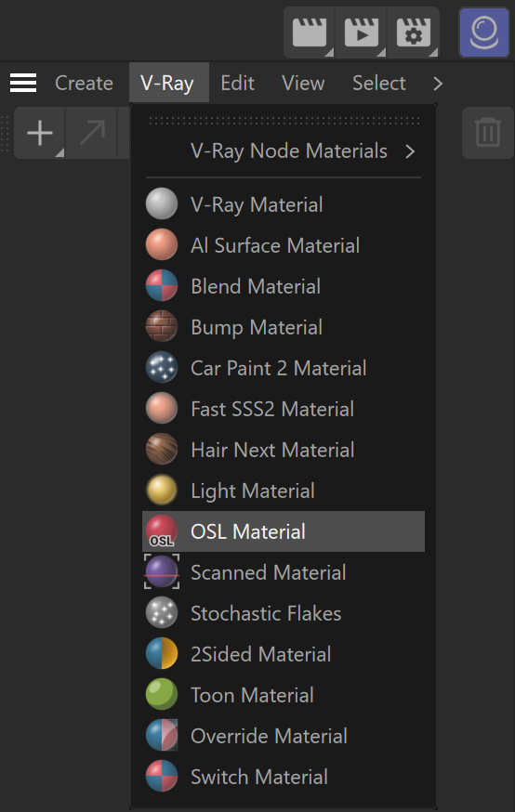Open the Create menu
The image size is (515, 812).
click(x=84, y=83)
